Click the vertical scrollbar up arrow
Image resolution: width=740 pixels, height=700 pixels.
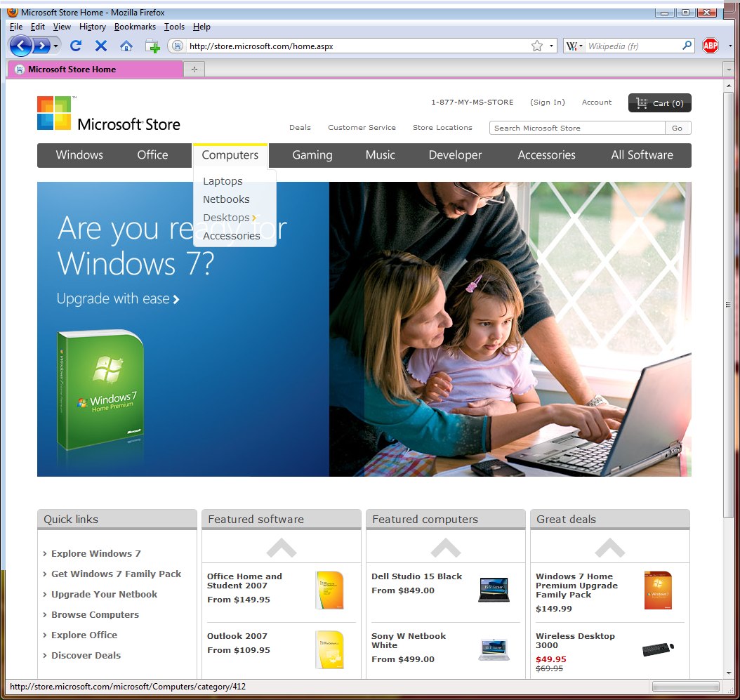[x=729, y=86]
